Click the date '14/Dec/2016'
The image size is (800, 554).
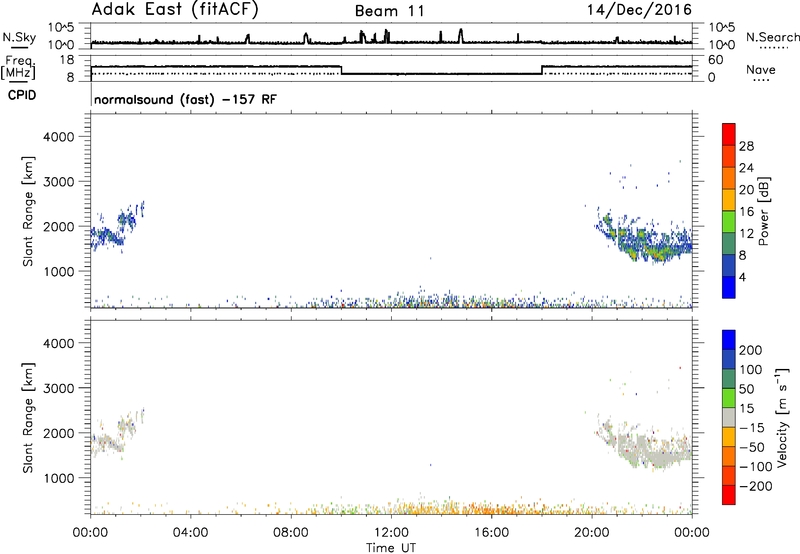tap(639, 10)
